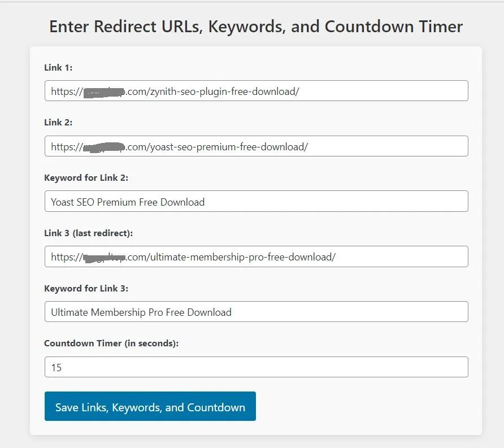Click the redacted domain in Link 2 URL
Screen dimensions: 504x448
coord(103,147)
